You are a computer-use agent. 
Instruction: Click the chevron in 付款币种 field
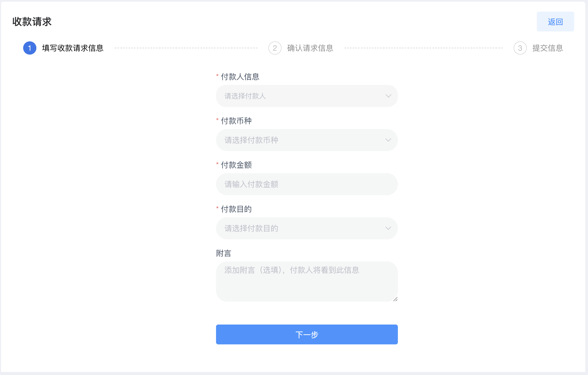coord(388,140)
